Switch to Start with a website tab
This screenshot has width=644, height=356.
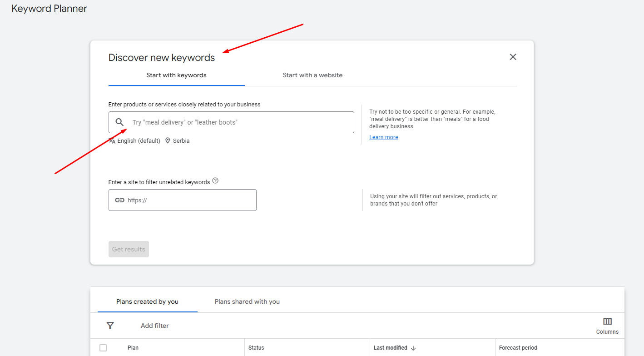[x=312, y=75]
